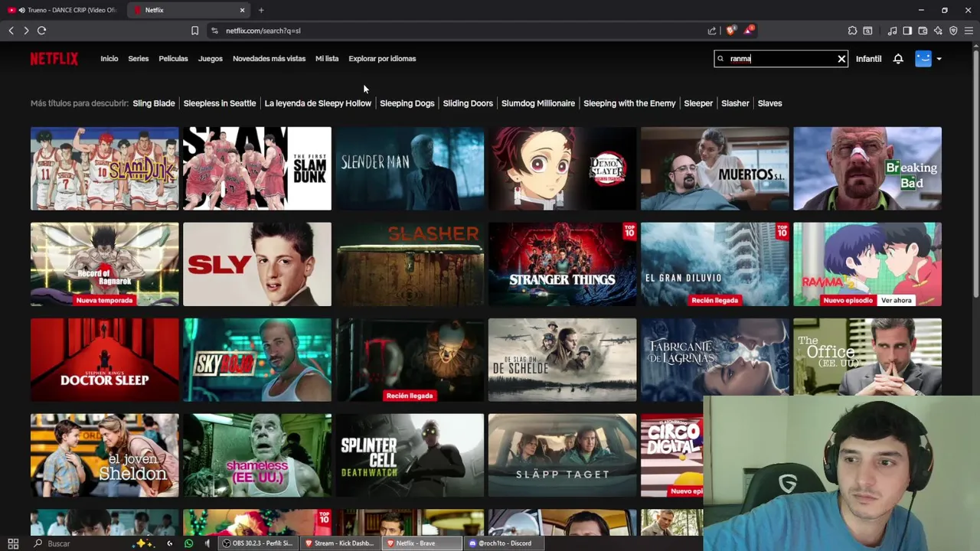This screenshot has height=551, width=980.
Task: Open the Juegos menu item
Action: [x=211, y=59]
